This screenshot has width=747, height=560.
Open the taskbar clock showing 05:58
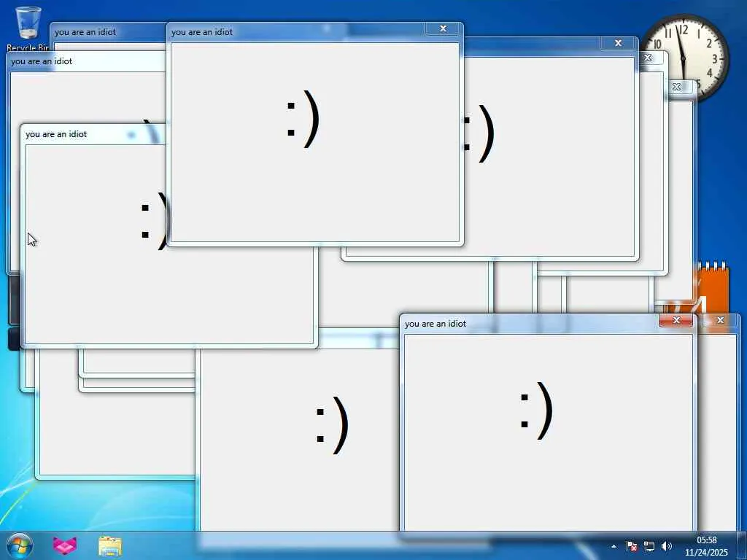(x=706, y=546)
